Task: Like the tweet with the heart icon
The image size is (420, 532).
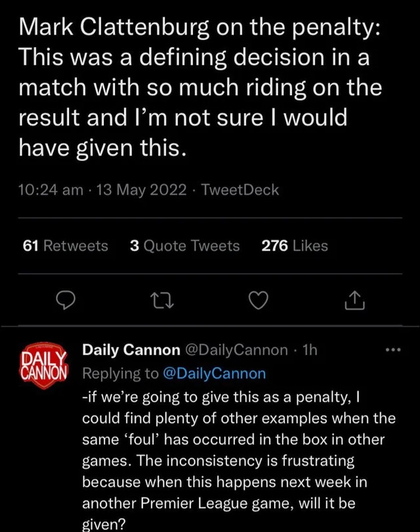Action: (258, 301)
